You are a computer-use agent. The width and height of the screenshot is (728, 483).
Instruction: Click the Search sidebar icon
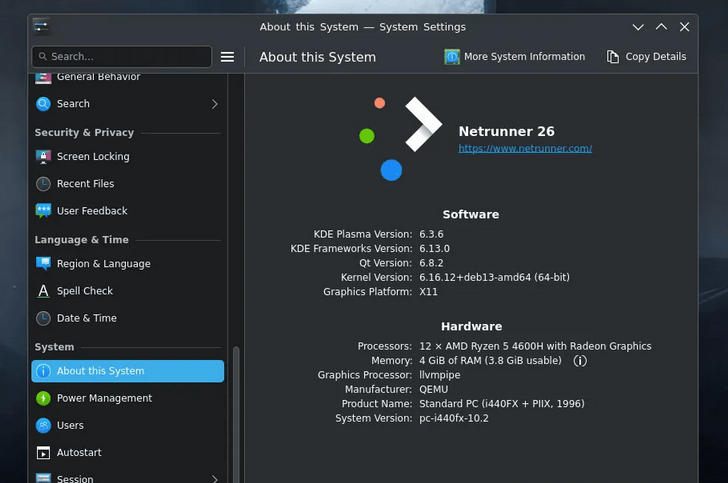(43, 104)
